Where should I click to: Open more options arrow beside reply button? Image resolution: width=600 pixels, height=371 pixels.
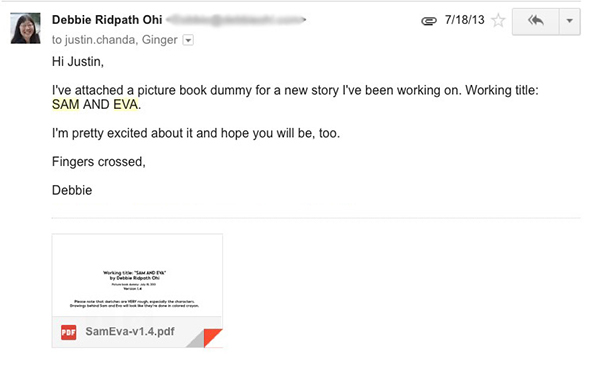[x=569, y=21]
